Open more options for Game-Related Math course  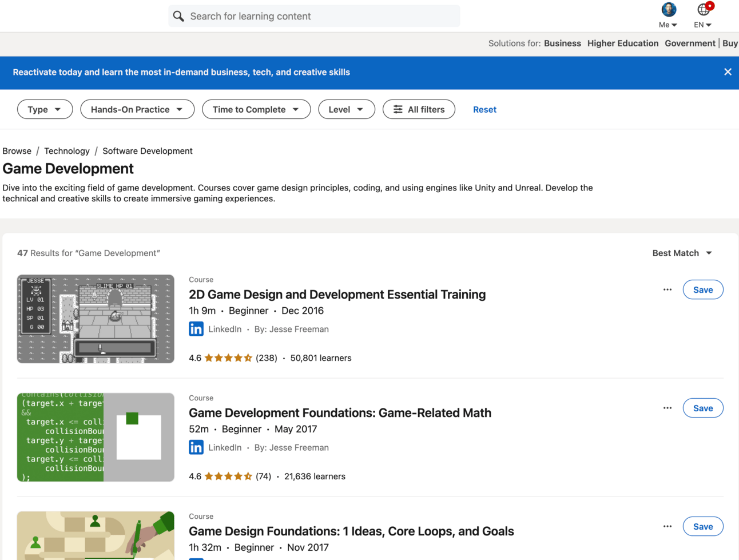click(x=668, y=408)
